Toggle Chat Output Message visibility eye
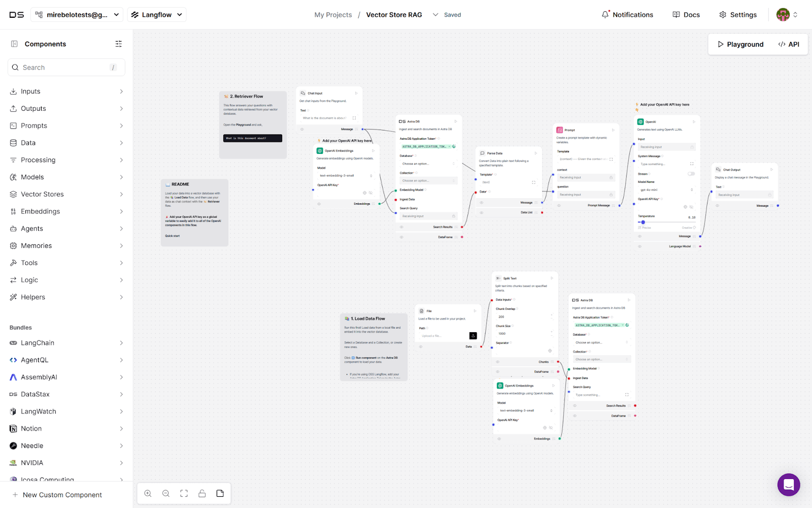 (718, 206)
